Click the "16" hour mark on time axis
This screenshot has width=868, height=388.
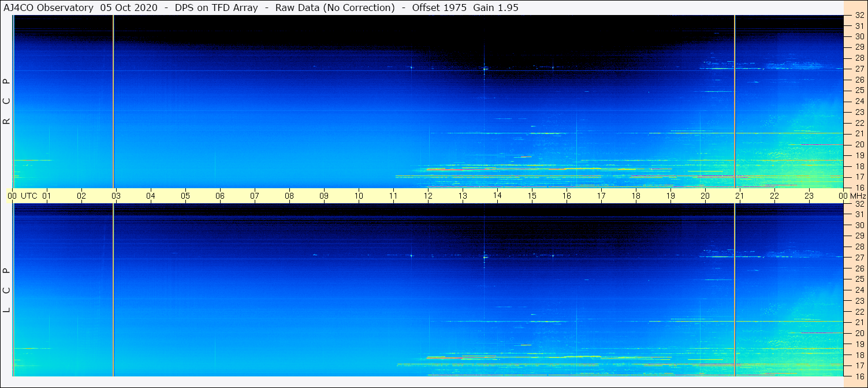click(x=567, y=196)
